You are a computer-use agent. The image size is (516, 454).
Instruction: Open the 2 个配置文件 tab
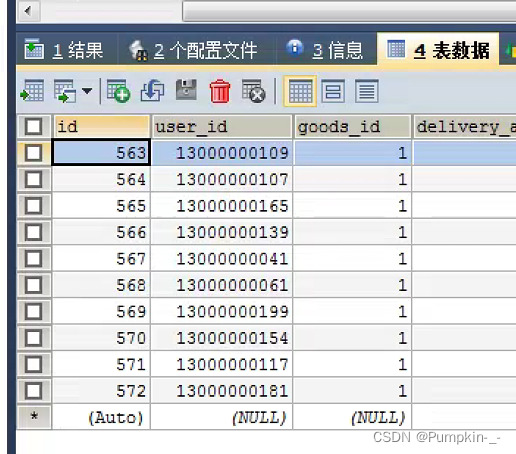coord(194,50)
